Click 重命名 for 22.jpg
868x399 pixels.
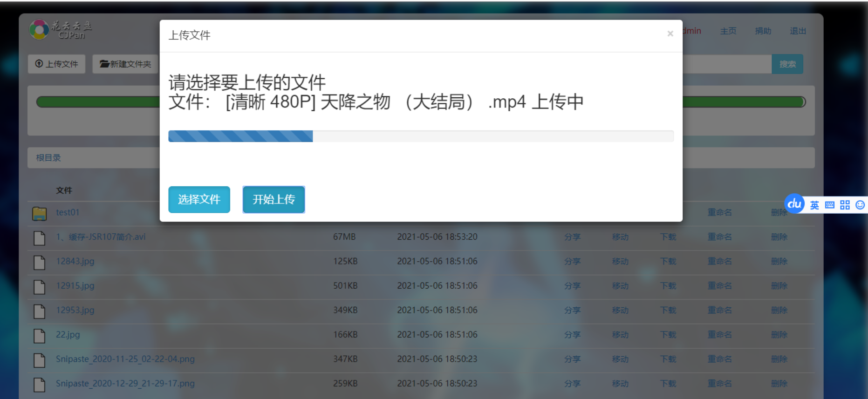[720, 334]
